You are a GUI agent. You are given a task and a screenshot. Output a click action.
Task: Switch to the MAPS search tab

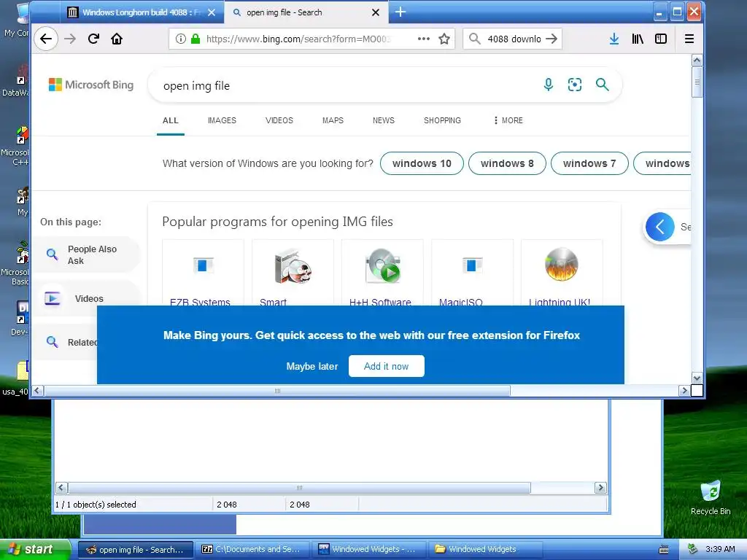pyautogui.click(x=333, y=120)
